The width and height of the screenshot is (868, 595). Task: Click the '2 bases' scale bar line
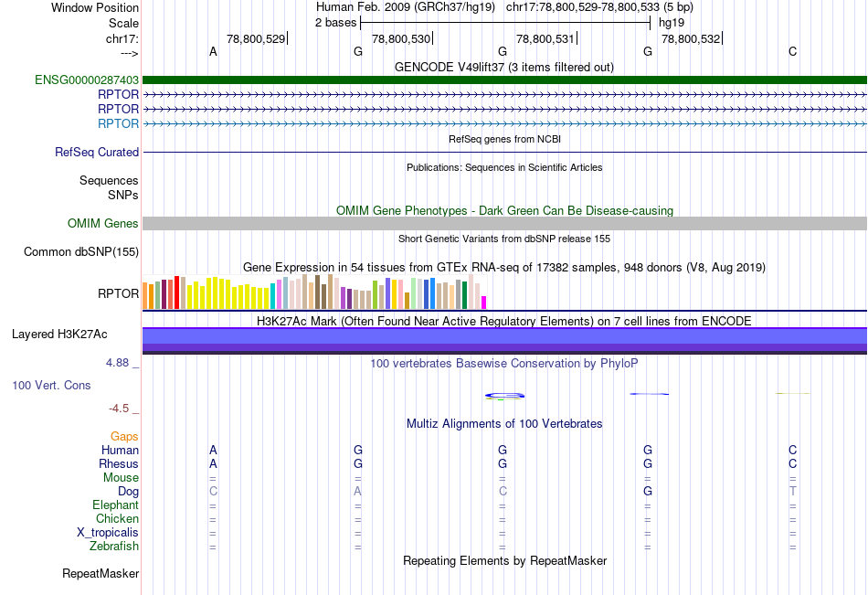tap(505, 23)
